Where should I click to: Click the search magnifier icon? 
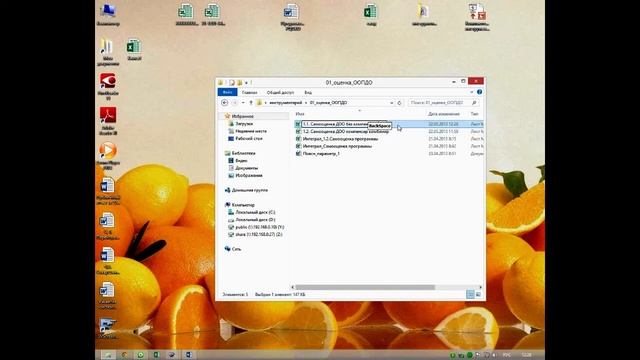click(474, 103)
